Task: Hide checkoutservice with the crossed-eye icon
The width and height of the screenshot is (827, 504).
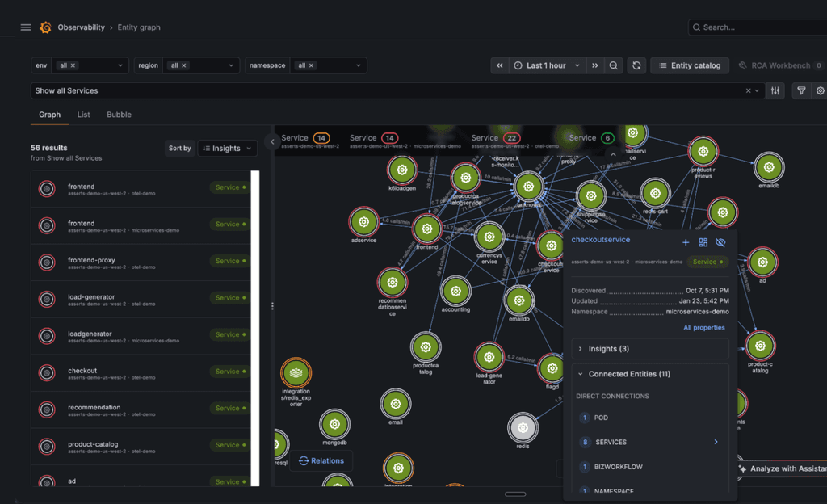Action: pos(720,242)
